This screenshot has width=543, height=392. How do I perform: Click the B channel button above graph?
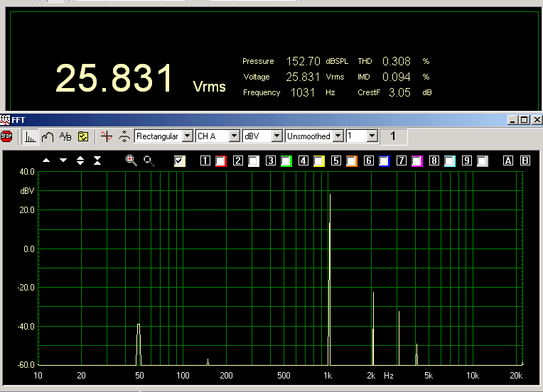pyautogui.click(x=525, y=160)
